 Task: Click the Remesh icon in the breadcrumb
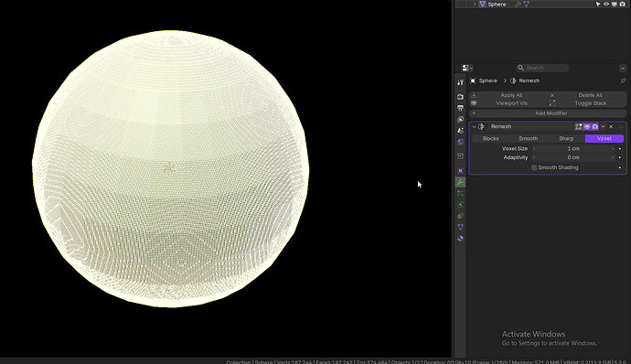pyautogui.click(x=513, y=80)
